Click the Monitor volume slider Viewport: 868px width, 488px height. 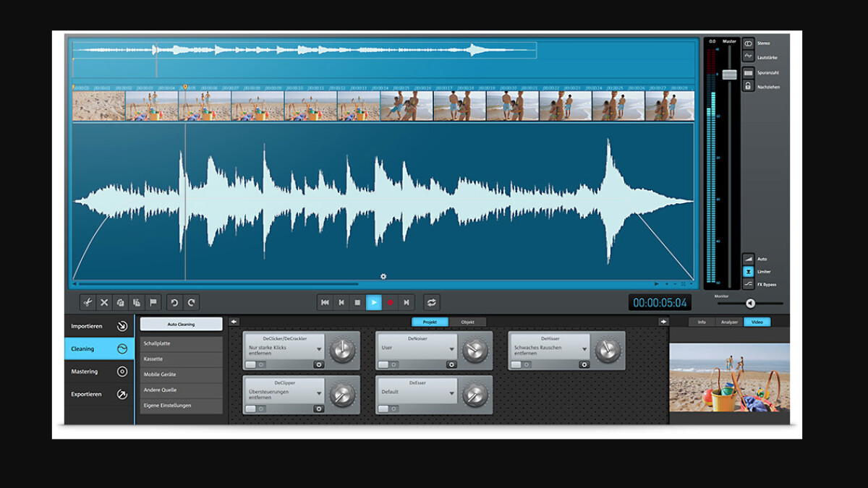click(750, 304)
